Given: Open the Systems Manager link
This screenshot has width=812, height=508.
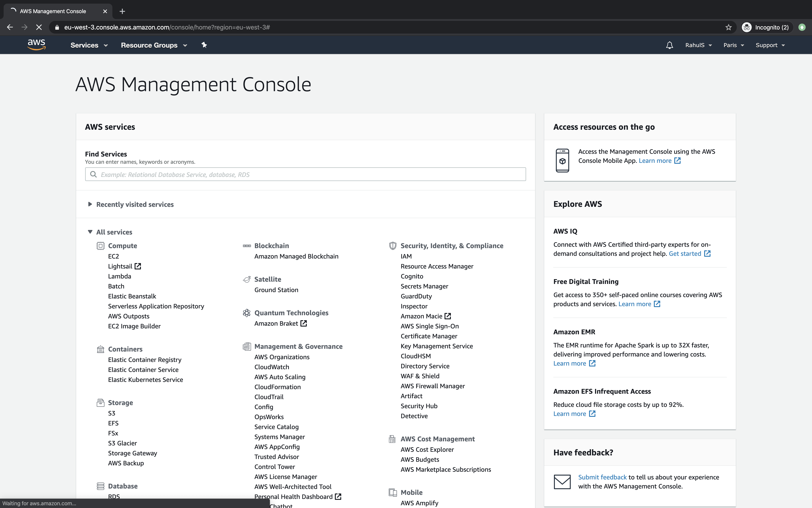Looking at the screenshot, I should tap(280, 436).
